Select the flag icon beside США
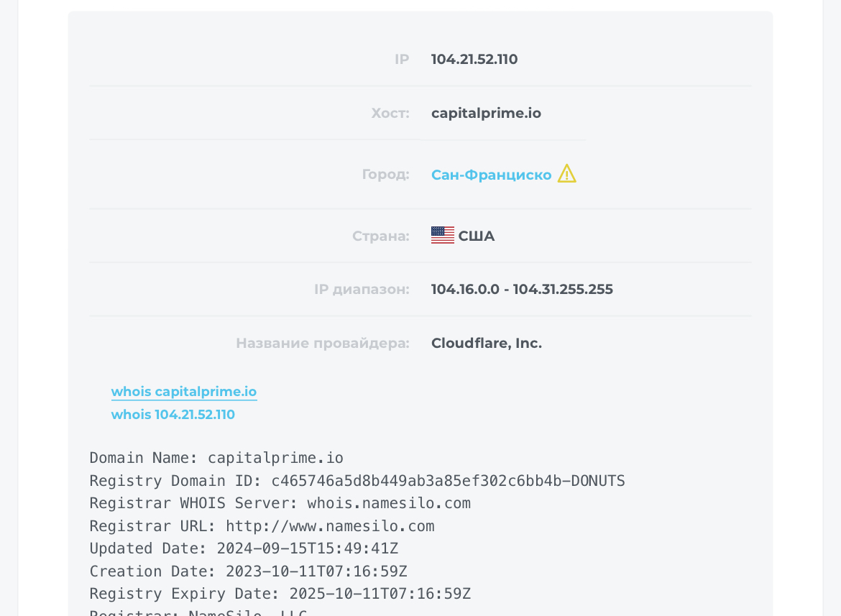Viewport: 841px width, 616px height. 441,234
